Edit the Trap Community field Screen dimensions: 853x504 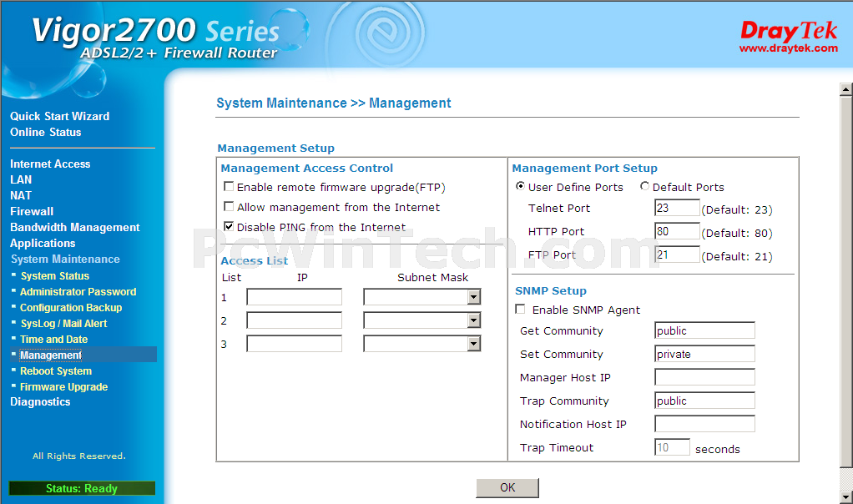pos(705,401)
